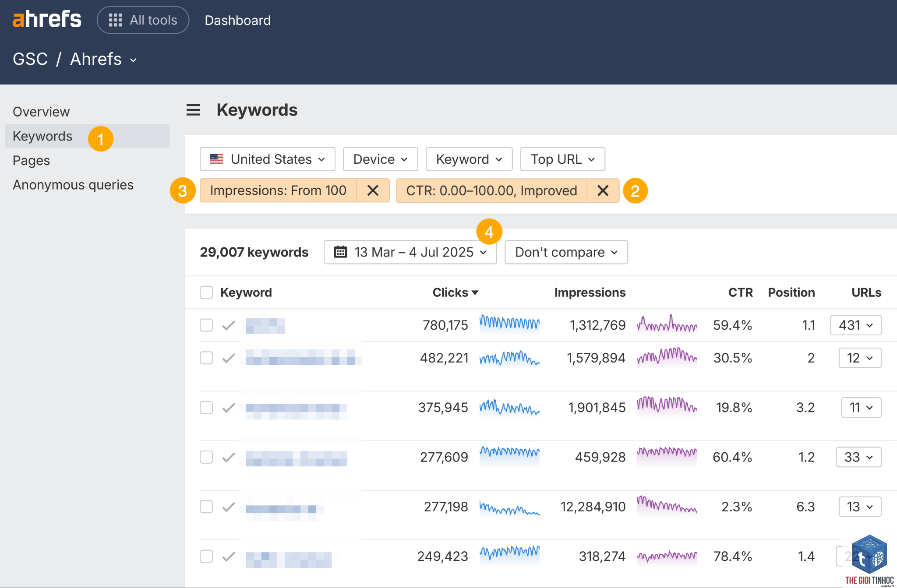The width and height of the screenshot is (897, 588).
Task: Open the Top URL filter dropdown
Action: (x=562, y=159)
